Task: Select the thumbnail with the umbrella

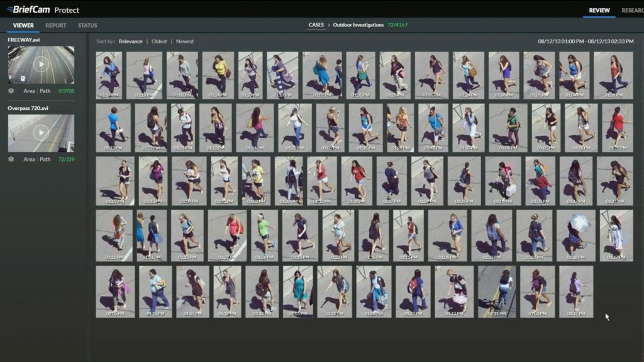Action: point(575,235)
